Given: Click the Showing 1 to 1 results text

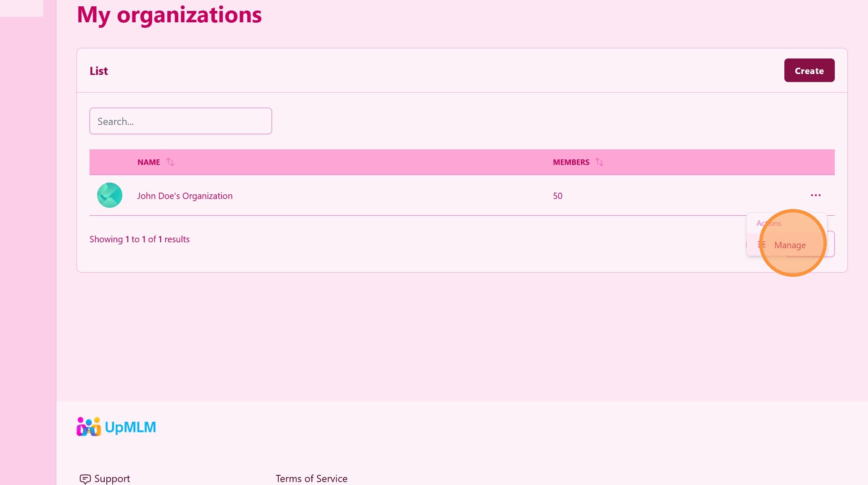Looking at the screenshot, I should (x=140, y=239).
